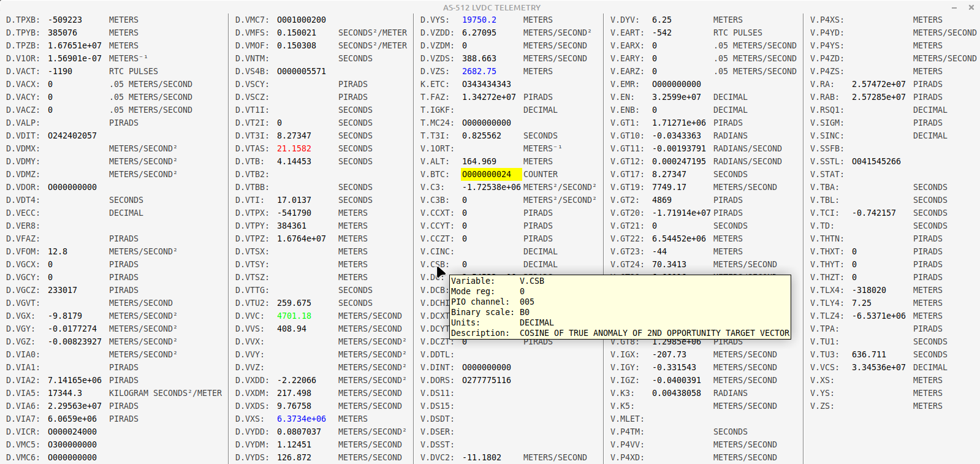Screen dimensions: 980x464
Task: Select the V.GT19 value 7749.17
Action: tap(669, 187)
